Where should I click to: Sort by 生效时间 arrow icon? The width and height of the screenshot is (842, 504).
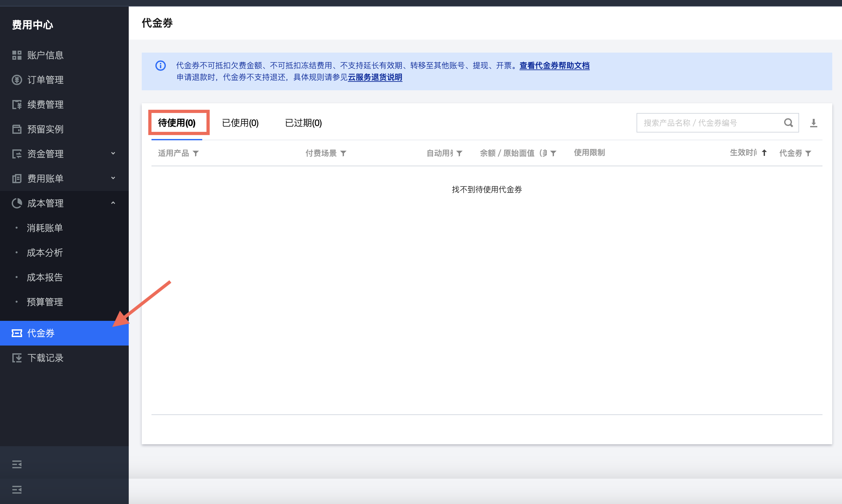click(x=764, y=153)
